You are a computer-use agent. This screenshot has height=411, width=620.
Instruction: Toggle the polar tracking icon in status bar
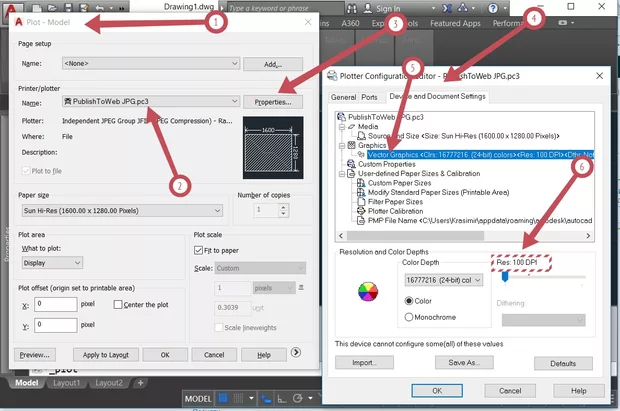pos(298,398)
